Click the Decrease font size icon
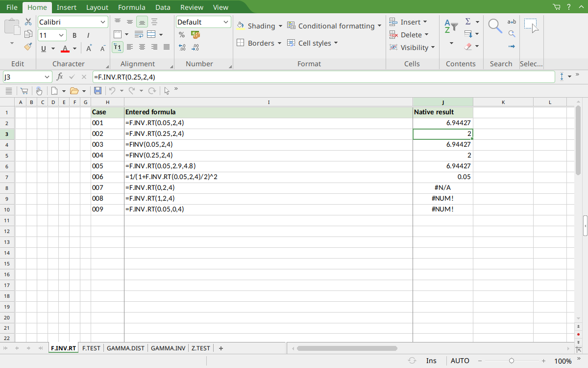This screenshot has width=588, height=368. point(102,48)
